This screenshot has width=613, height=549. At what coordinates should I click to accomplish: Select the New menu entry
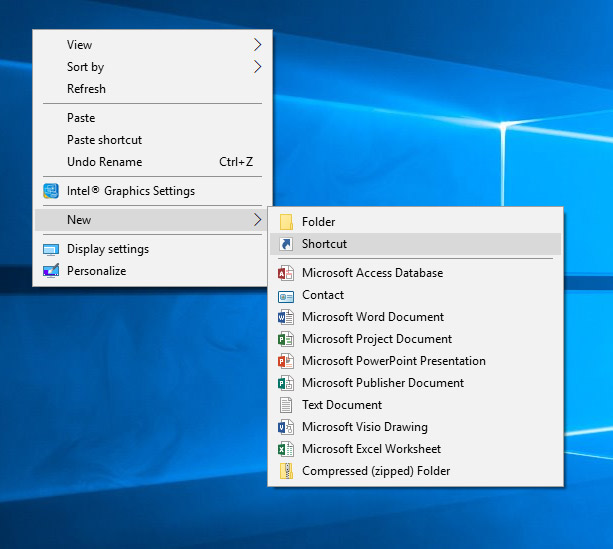click(152, 220)
